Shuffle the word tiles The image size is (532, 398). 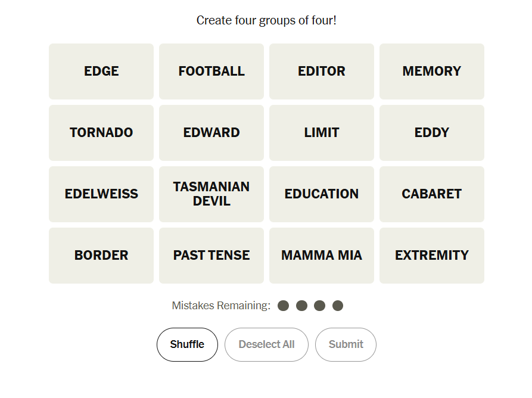187,344
